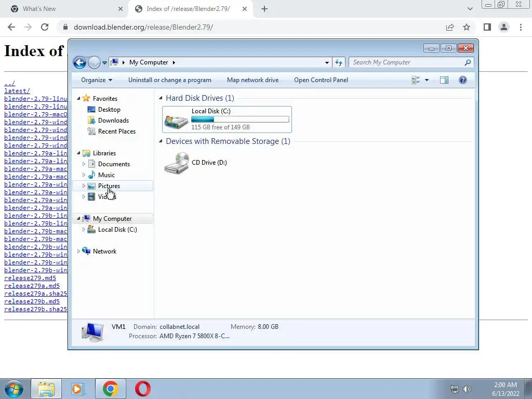Collapse Devices with Removable Storage group
Image resolution: width=532 pixels, height=399 pixels.
(161, 141)
